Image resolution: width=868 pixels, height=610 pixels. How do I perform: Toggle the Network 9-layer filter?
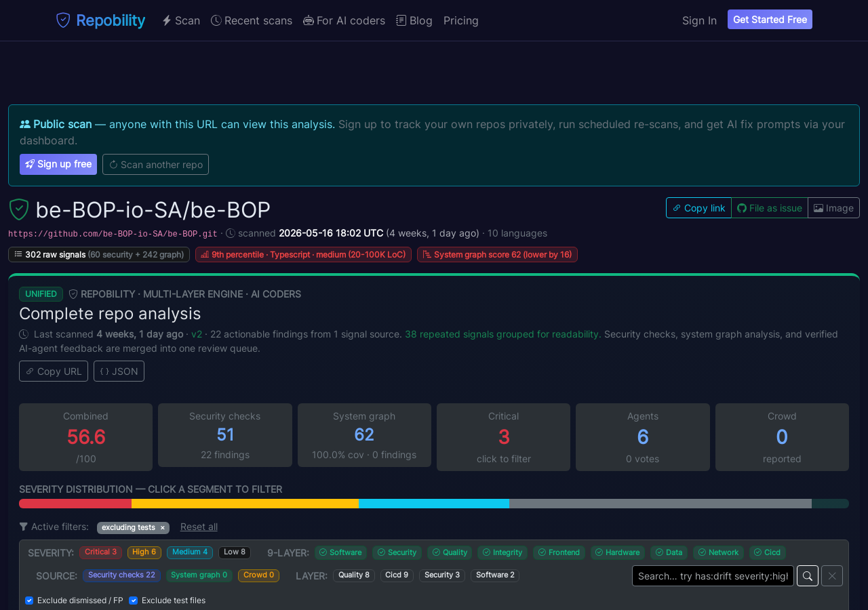pos(718,552)
